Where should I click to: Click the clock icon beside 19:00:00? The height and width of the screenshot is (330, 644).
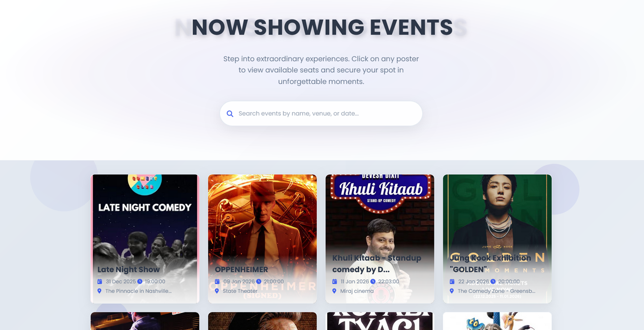pyautogui.click(x=140, y=281)
